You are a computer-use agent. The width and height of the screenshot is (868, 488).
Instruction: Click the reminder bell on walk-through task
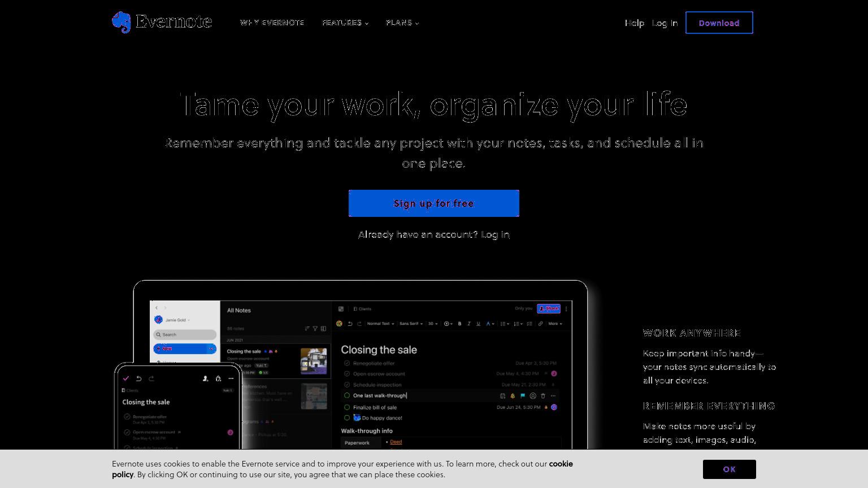(513, 396)
